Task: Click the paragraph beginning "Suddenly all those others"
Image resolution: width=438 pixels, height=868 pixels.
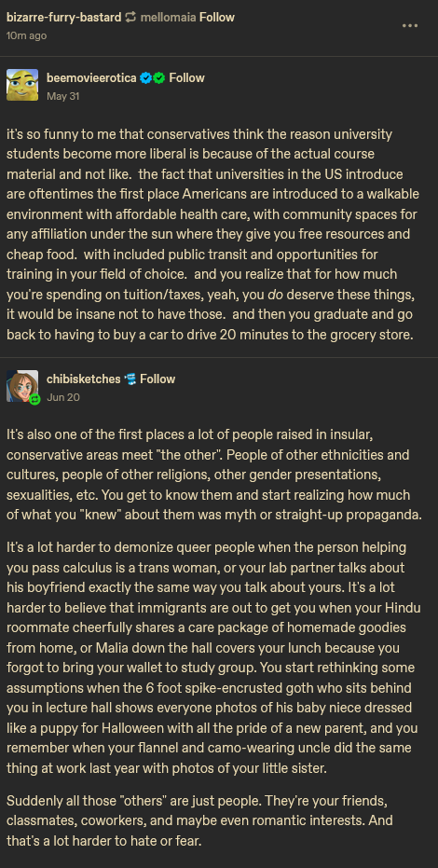Action: pos(208,821)
